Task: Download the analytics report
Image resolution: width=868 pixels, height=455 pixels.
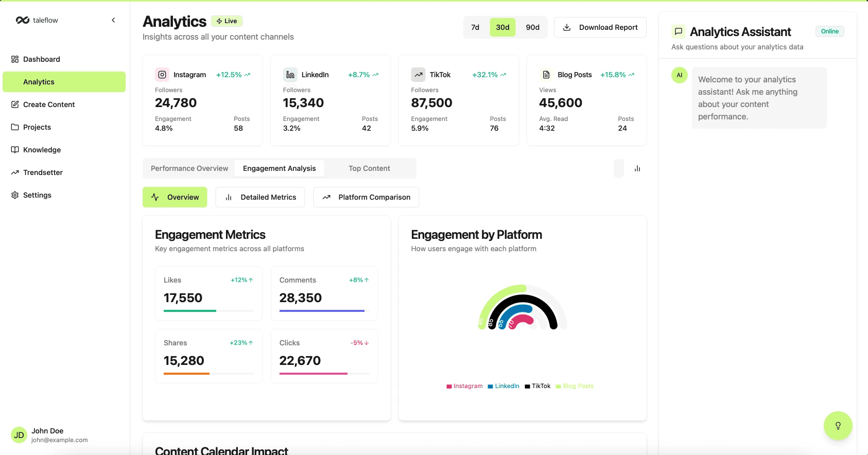Action: click(600, 27)
